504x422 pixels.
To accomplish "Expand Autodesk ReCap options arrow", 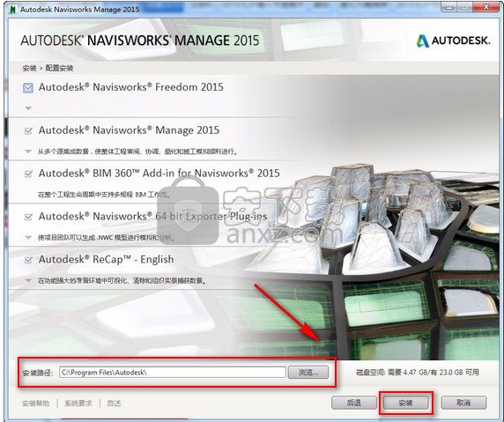I will pyautogui.click(x=28, y=280).
